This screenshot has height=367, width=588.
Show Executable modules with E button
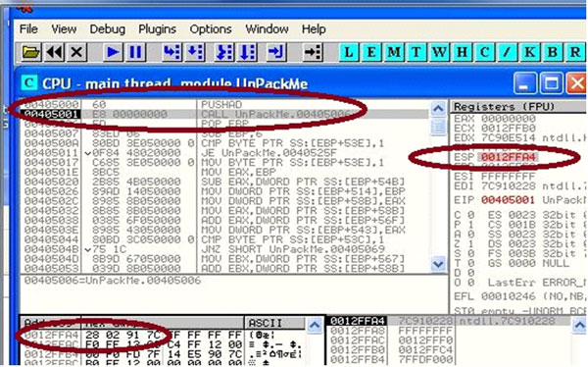[x=371, y=52]
